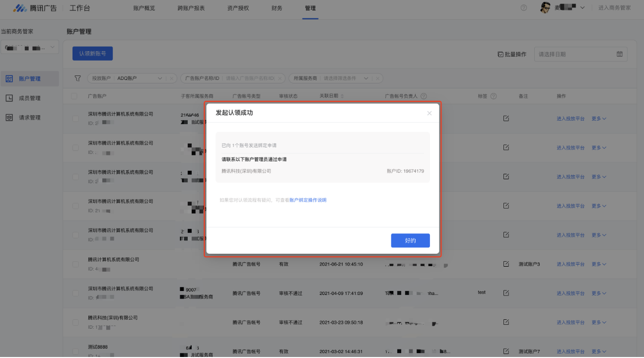The image size is (644, 358).
Task: Expand the user account dropdown arrow
Action: click(x=582, y=8)
